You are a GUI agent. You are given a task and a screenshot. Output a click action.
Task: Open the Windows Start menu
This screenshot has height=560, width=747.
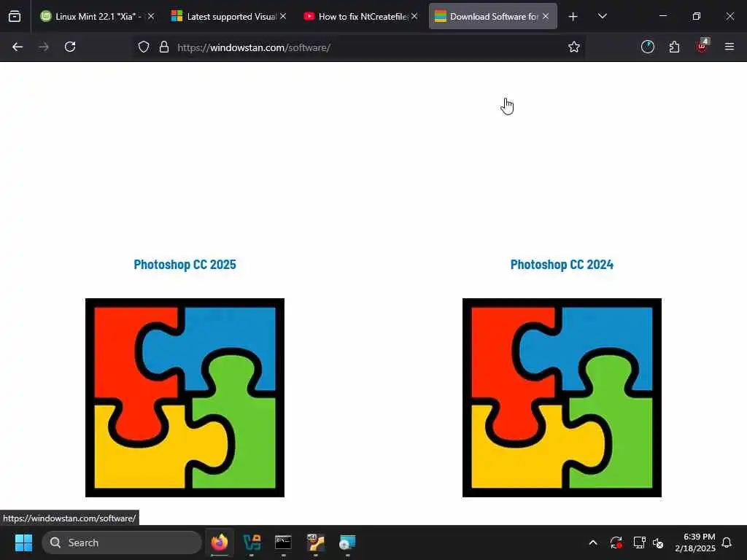pyautogui.click(x=23, y=542)
